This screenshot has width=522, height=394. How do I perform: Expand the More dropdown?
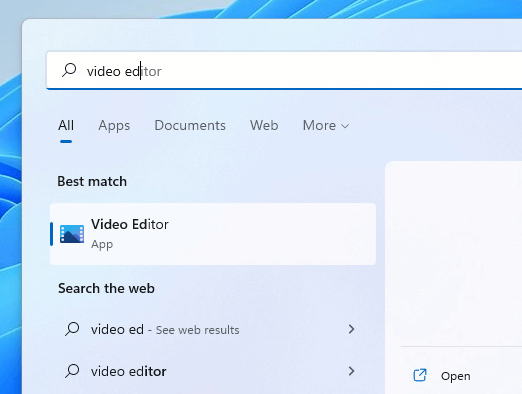tap(326, 126)
